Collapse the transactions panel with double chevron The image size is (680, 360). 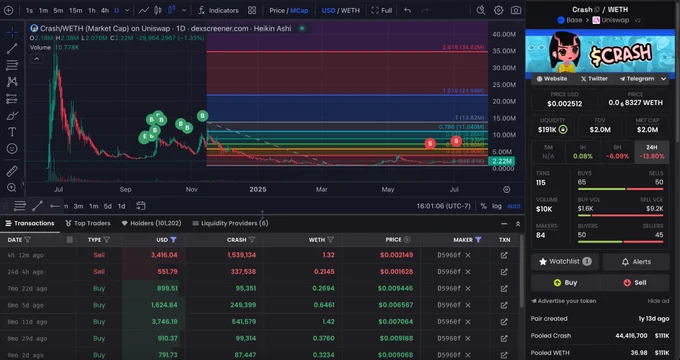518,224
